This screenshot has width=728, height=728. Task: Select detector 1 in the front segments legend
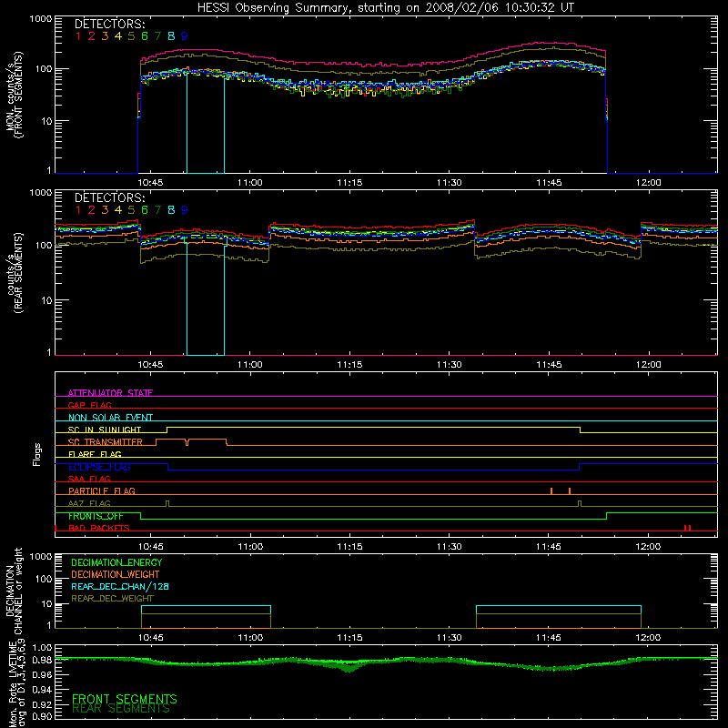coord(78,36)
